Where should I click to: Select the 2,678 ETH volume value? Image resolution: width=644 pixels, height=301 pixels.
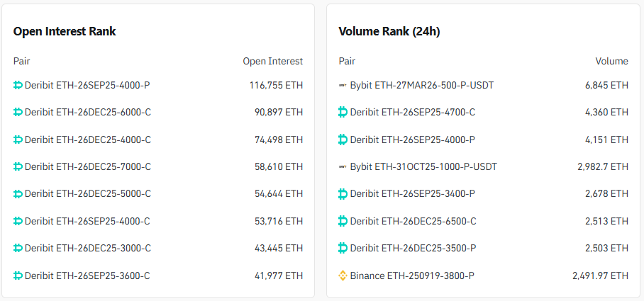[x=606, y=193]
